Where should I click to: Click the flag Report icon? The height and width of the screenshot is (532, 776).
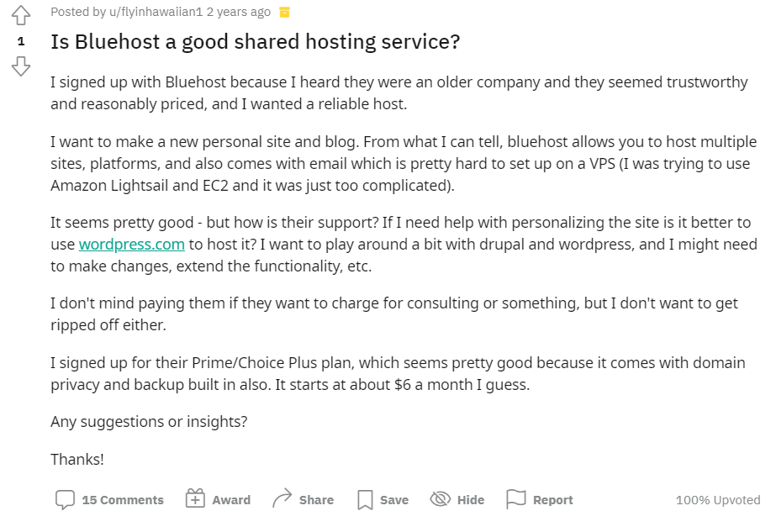[x=515, y=499]
